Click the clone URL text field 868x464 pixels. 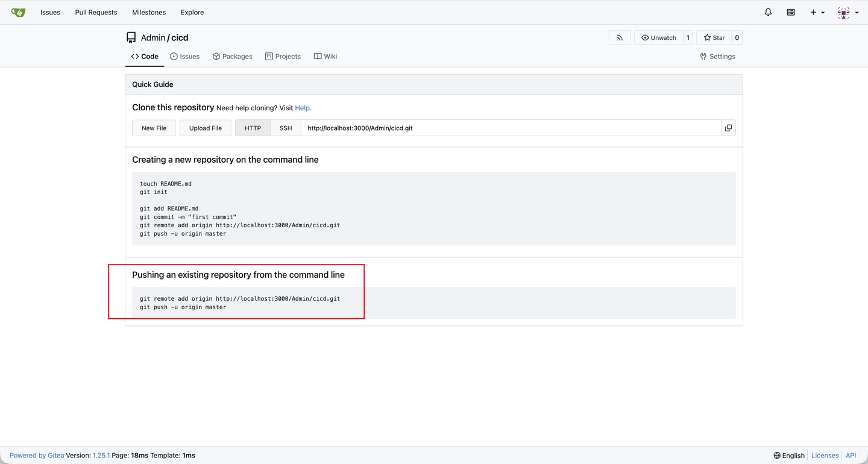coord(511,128)
